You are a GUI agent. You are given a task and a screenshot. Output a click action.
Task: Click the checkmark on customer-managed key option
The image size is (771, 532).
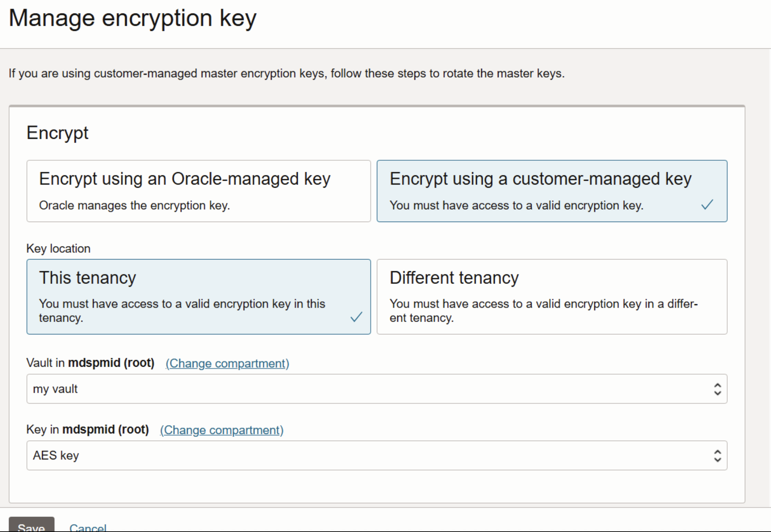[x=707, y=205]
